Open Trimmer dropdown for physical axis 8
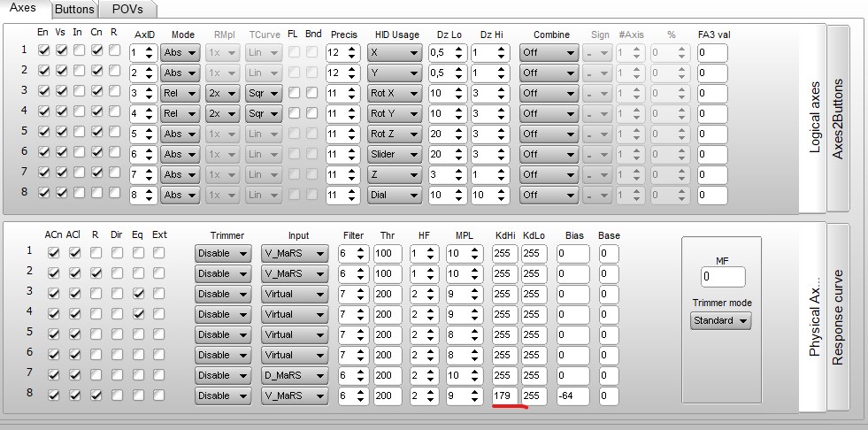 tap(223, 395)
